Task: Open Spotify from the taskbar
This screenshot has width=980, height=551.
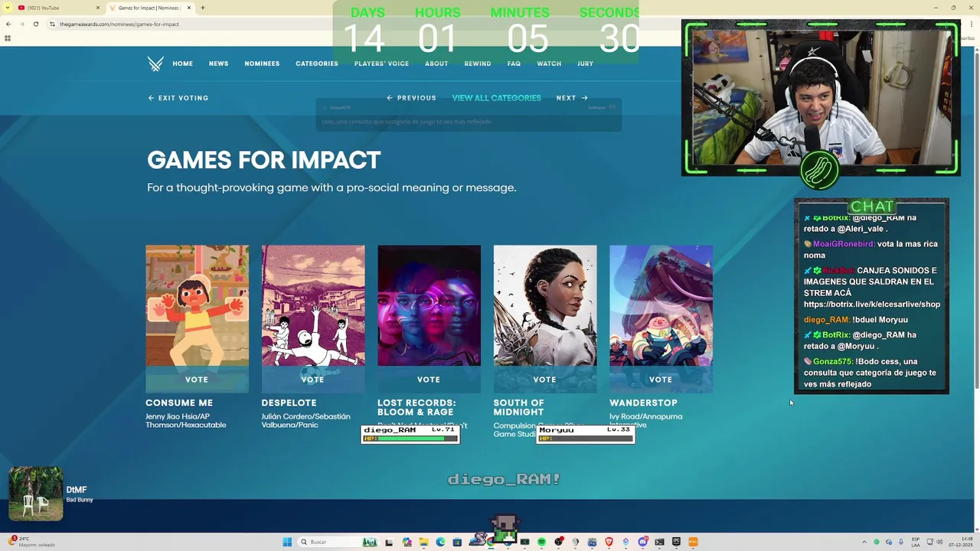Action: 541,542
